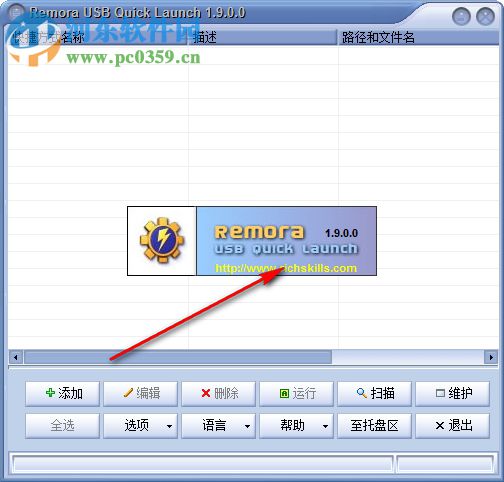Open the 帮助 (Help) dropdown
Viewport: 504px width, 482px height.
pos(296,426)
